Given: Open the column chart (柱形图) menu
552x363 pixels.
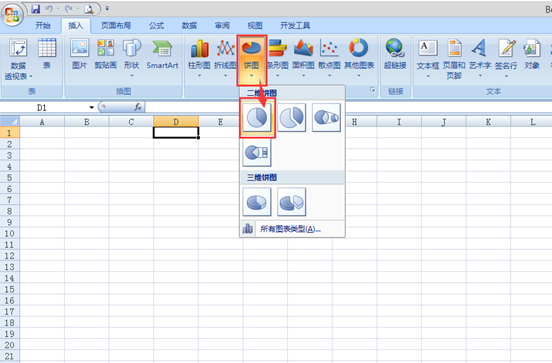Looking at the screenshot, I should click(199, 58).
